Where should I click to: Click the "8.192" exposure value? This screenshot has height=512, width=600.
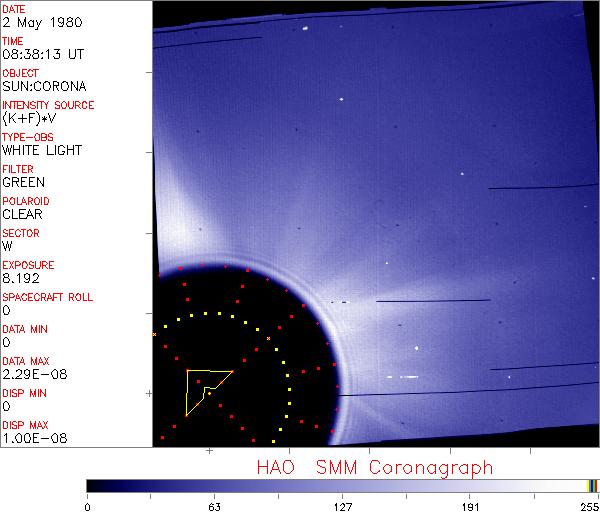tap(20, 279)
